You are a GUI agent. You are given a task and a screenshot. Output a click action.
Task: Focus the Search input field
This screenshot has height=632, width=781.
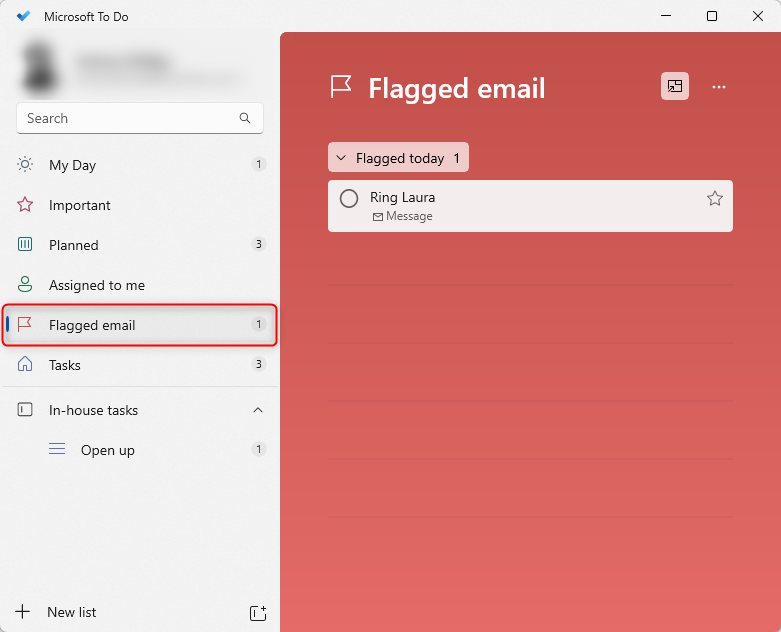pos(139,118)
